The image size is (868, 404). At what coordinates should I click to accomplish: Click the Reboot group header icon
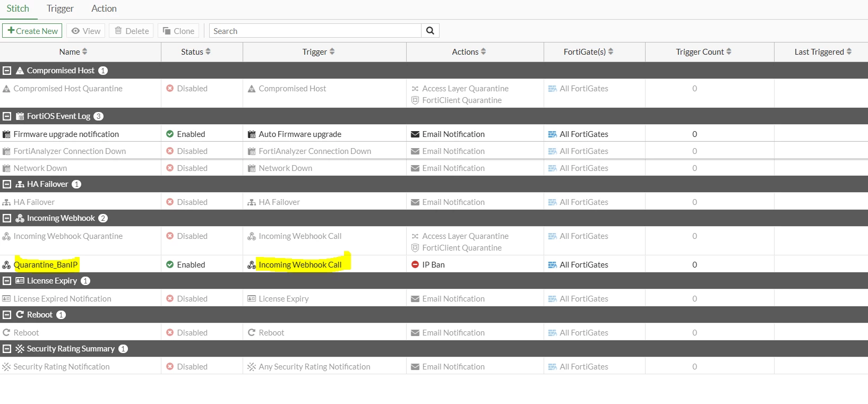20,315
